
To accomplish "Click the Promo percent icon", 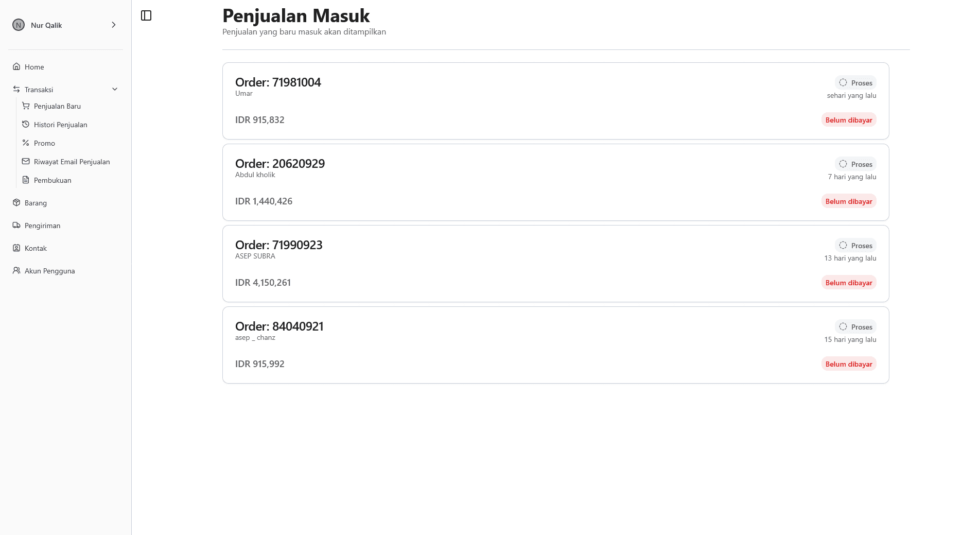I will click(26, 143).
